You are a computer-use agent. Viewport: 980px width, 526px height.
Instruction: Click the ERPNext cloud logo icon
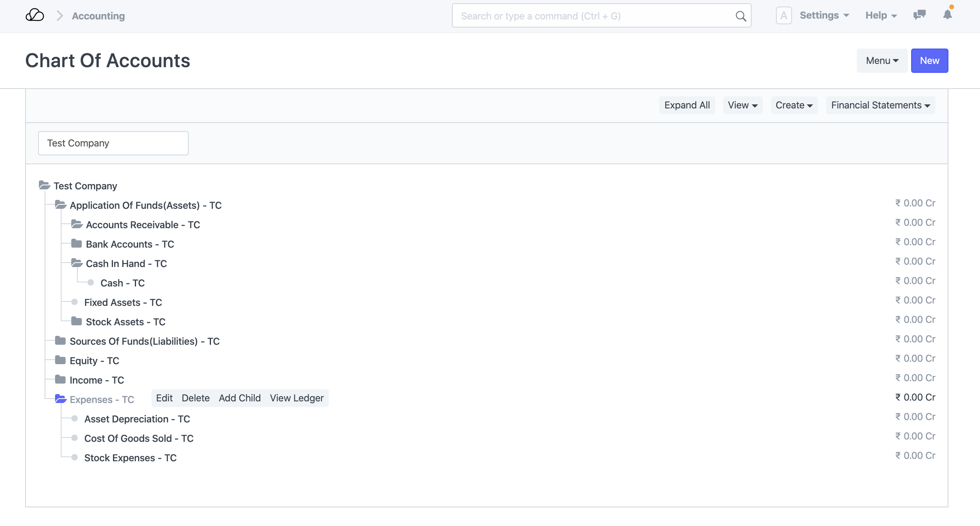pos(35,15)
